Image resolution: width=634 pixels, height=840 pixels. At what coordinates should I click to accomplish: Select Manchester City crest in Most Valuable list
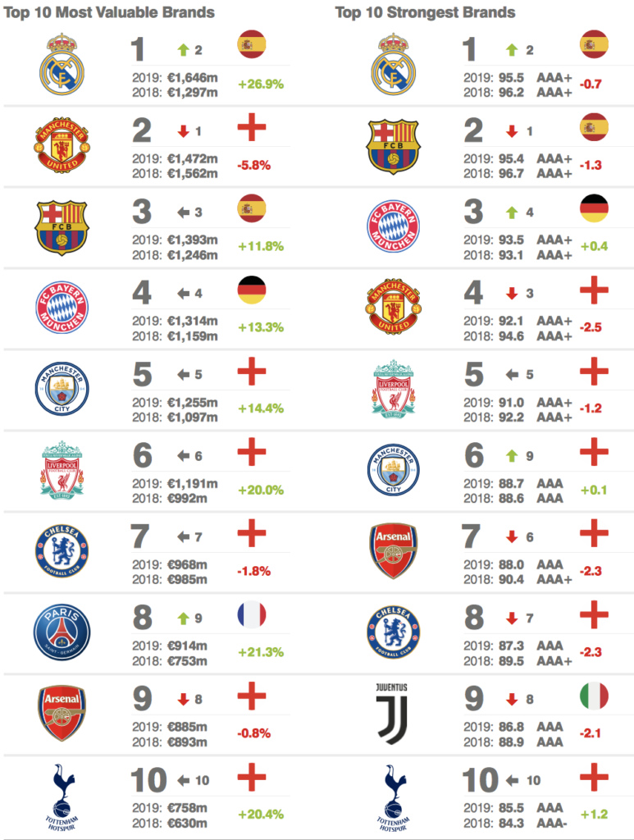coord(62,388)
